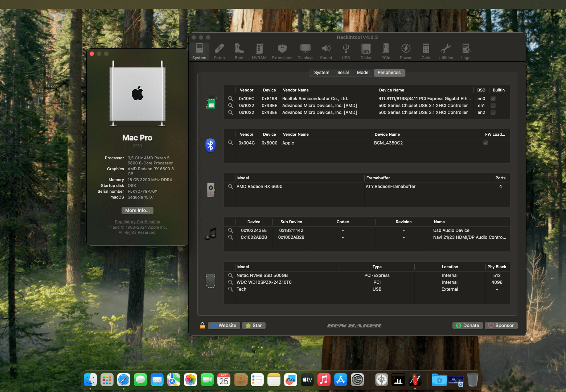Open the PCIe toolbar section
566x392 pixels.
coord(386,52)
